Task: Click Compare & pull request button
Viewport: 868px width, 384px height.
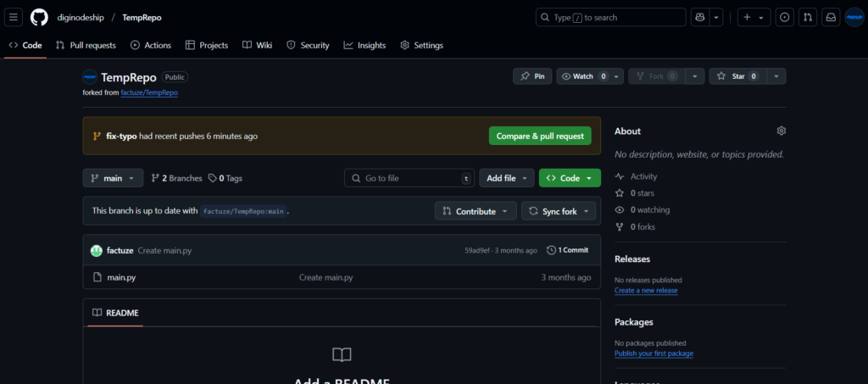Action: (540, 136)
